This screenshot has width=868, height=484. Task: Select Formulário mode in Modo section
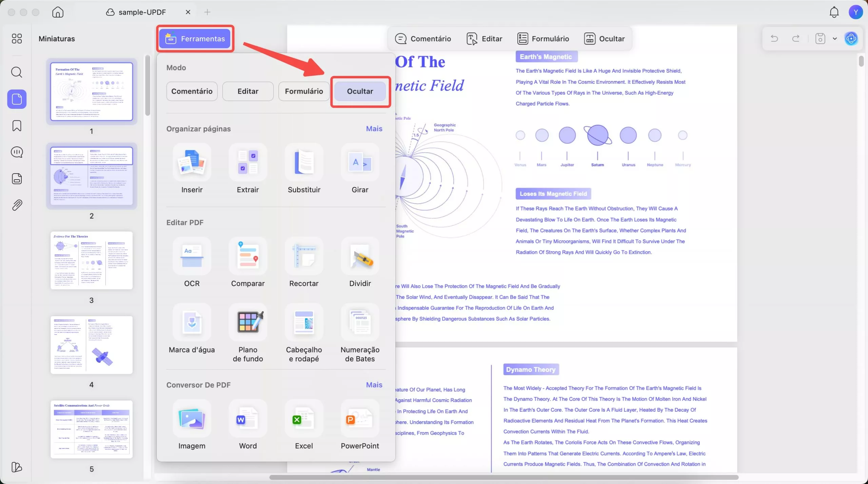pos(304,91)
